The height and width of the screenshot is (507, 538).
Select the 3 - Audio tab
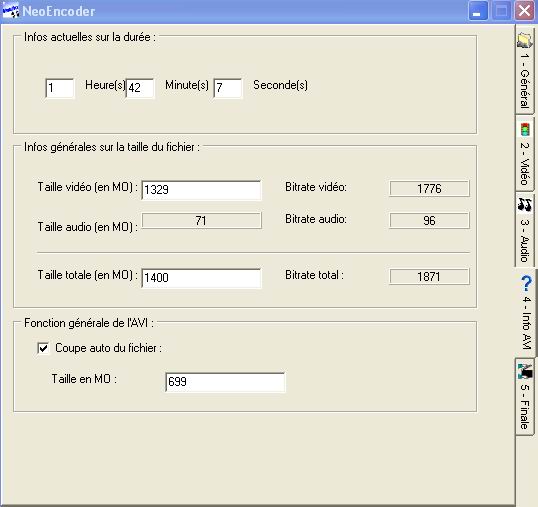pos(525,229)
